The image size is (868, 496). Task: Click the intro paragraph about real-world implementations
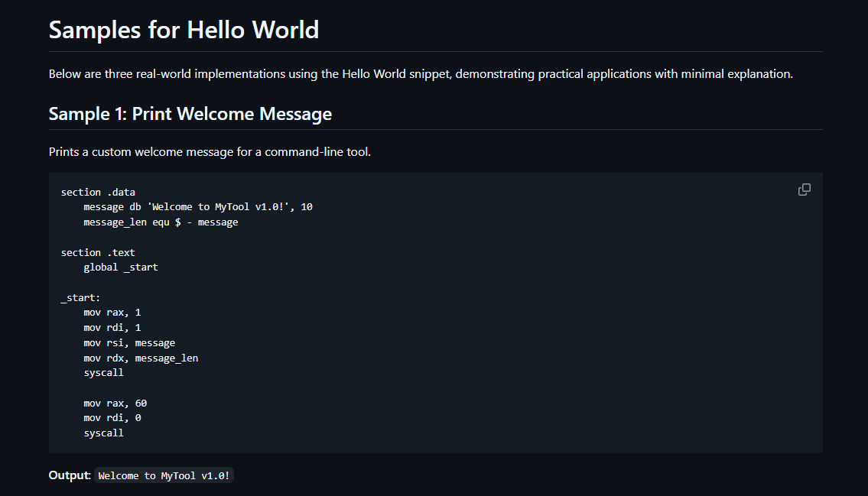coord(421,74)
